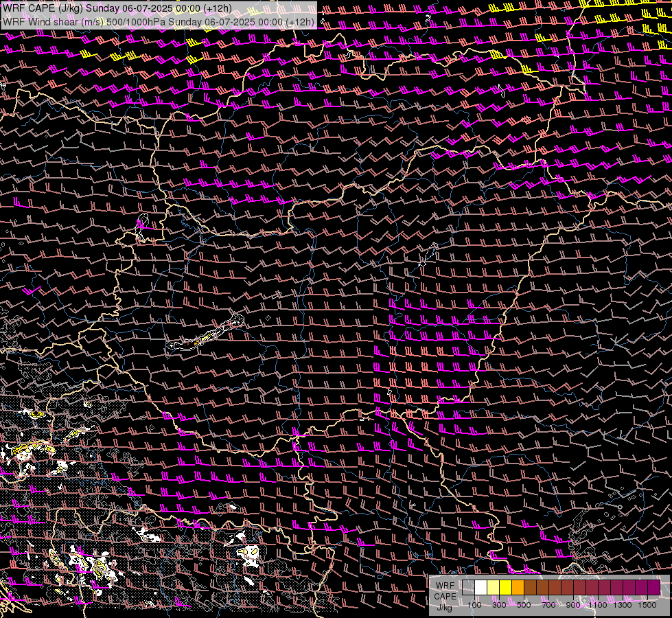This screenshot has width=672, height=618.
Task: Click the 100 legend value
Action: pyautogui.click(x=474, y=605)
